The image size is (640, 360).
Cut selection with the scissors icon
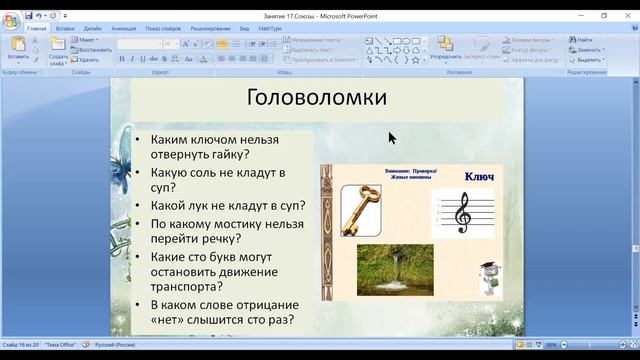point(35,40)
